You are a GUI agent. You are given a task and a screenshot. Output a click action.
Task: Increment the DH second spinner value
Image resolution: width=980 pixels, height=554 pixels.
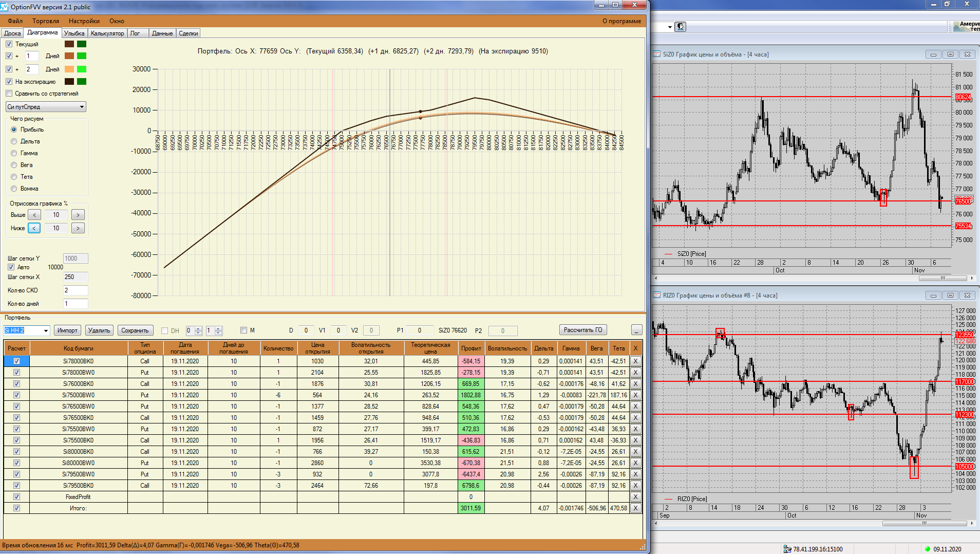click(x=218, y=328)
